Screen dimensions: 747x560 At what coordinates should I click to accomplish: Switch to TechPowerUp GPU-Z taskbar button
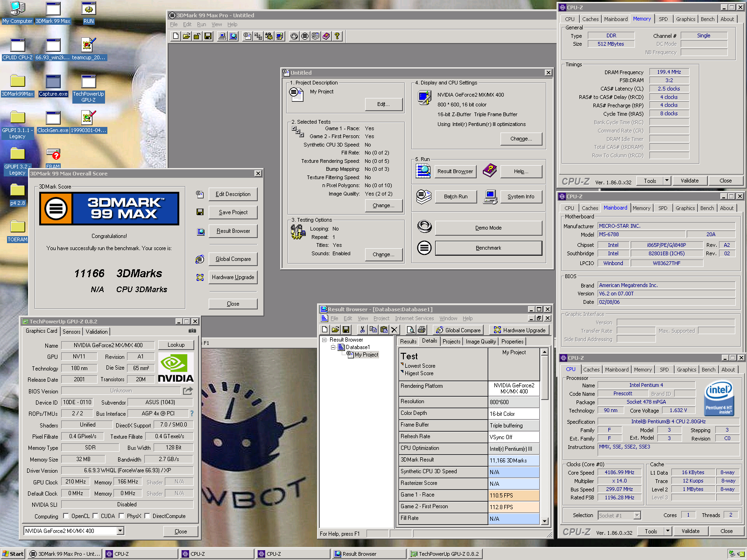[x=445, y=554]
